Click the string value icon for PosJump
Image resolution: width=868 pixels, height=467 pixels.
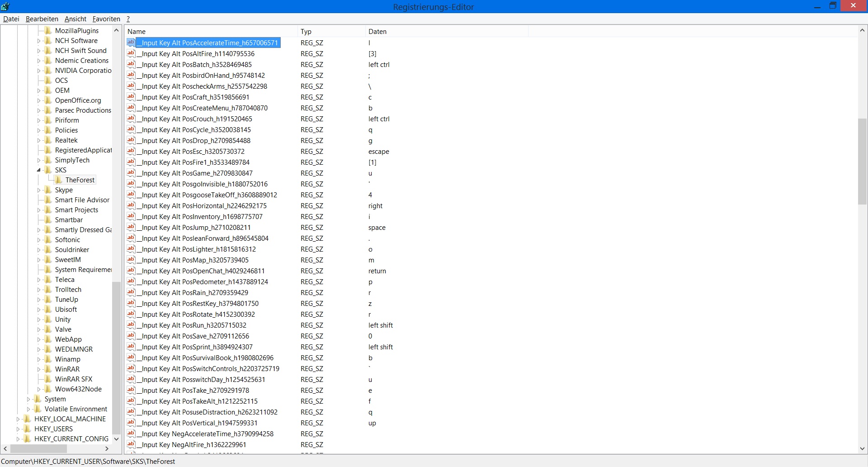click(x=131, y=227)
